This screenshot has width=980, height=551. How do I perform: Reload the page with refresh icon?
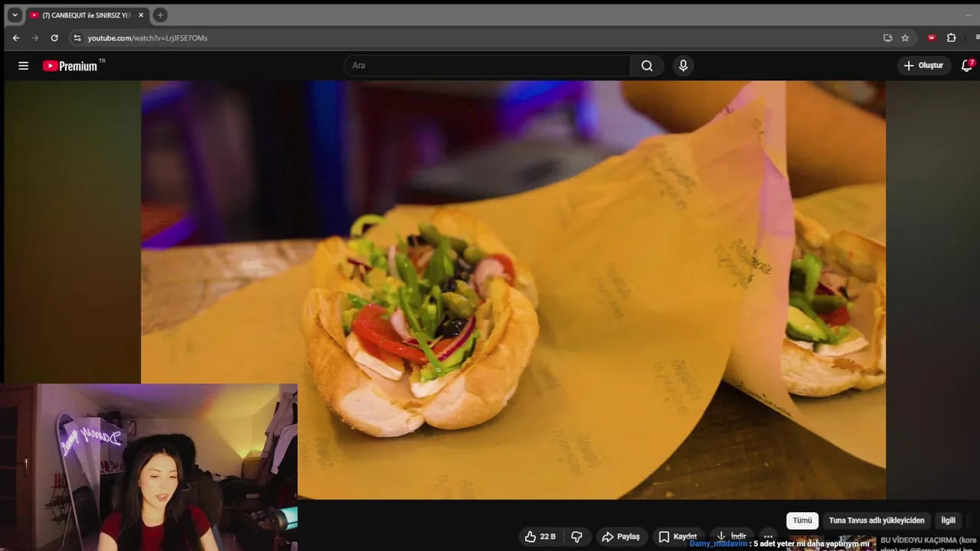[54, 37]
